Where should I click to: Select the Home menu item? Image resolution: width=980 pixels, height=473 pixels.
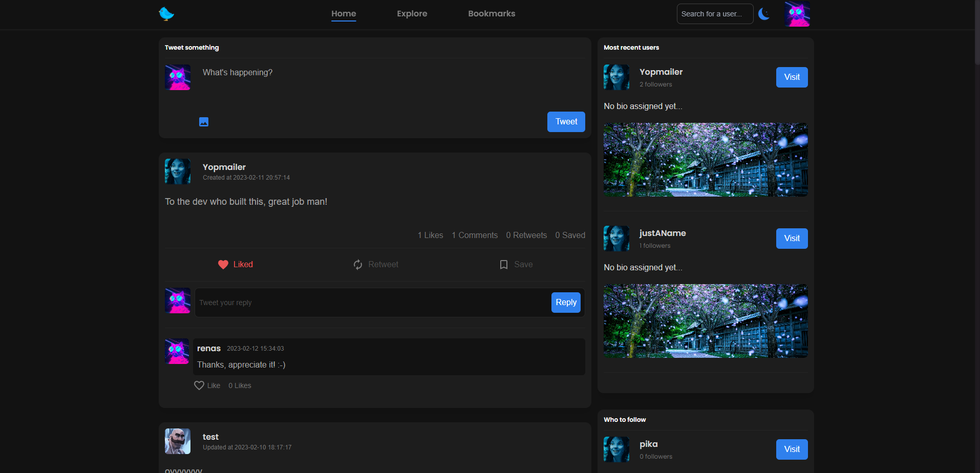point(343,14)
